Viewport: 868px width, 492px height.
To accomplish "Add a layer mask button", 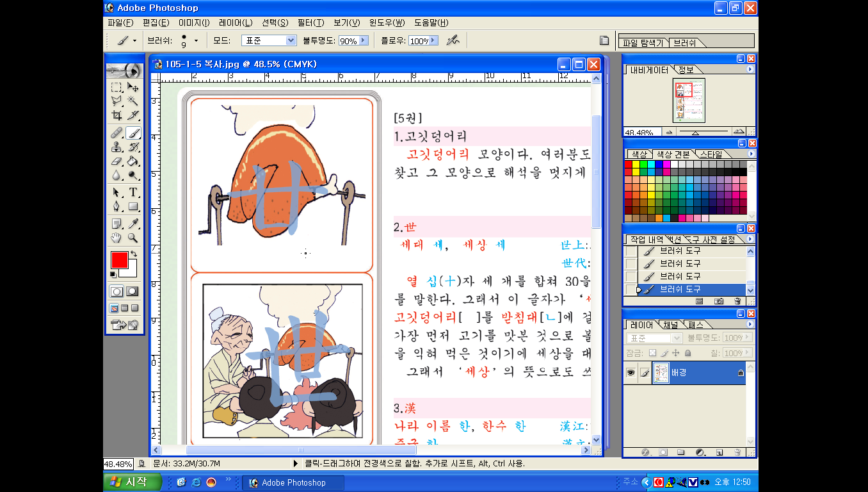I will pos(663,452).
